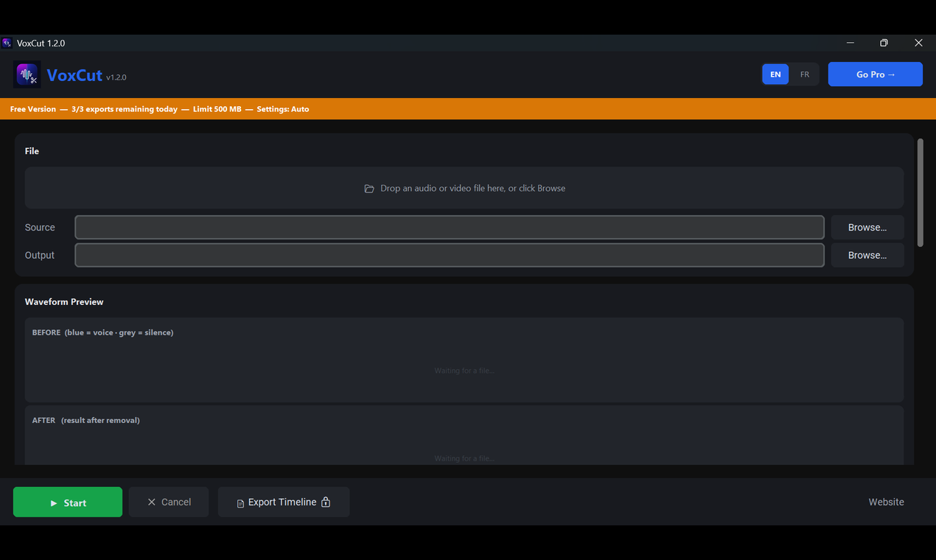Screen dimensions: 936x560
Task: Focus the Output path input field
Action: click(x=450, y=255)
